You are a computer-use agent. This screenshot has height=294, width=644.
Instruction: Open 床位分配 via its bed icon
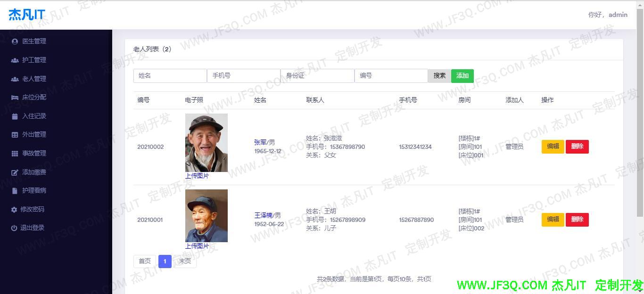[14, 97]
